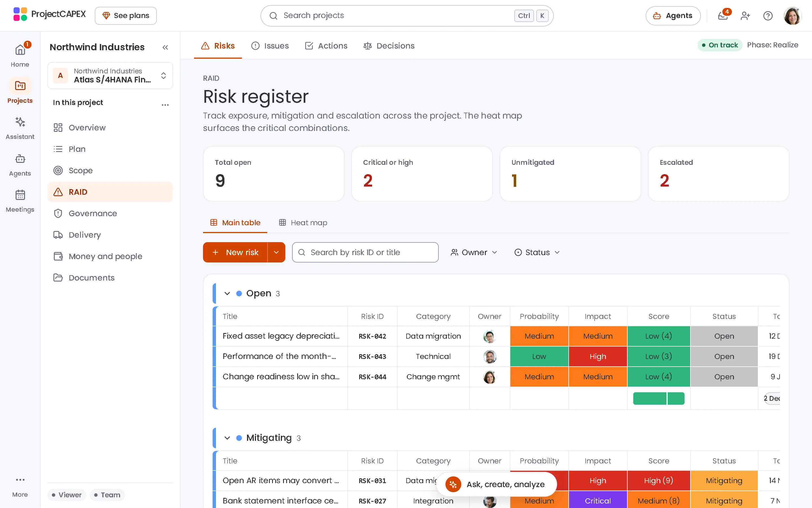Click the Agents button in header

(x=673, y=16)
